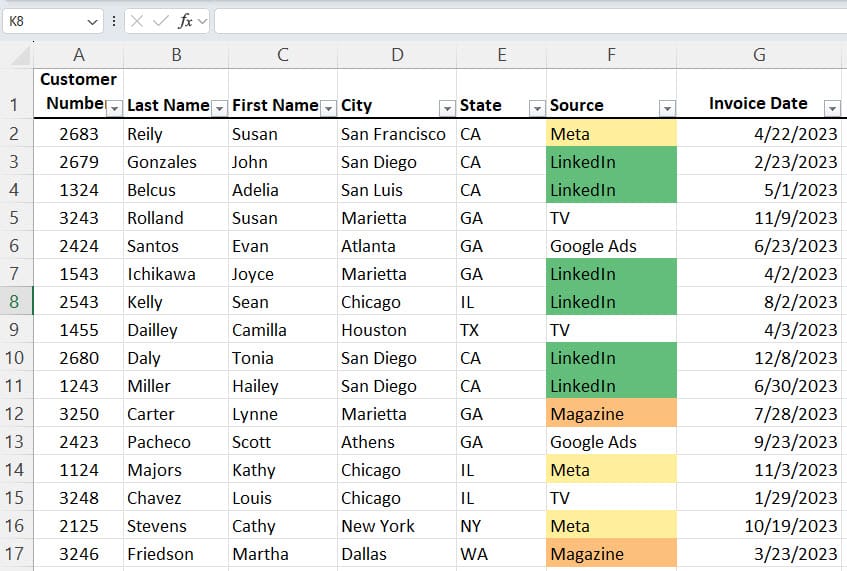Click last name Ichikawa

pos(176,274)
